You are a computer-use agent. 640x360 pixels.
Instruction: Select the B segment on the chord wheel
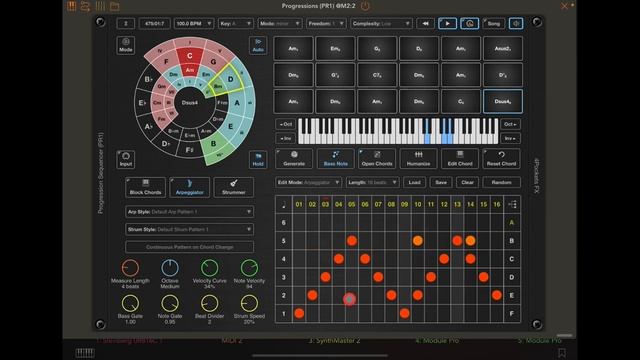[213, 144]
